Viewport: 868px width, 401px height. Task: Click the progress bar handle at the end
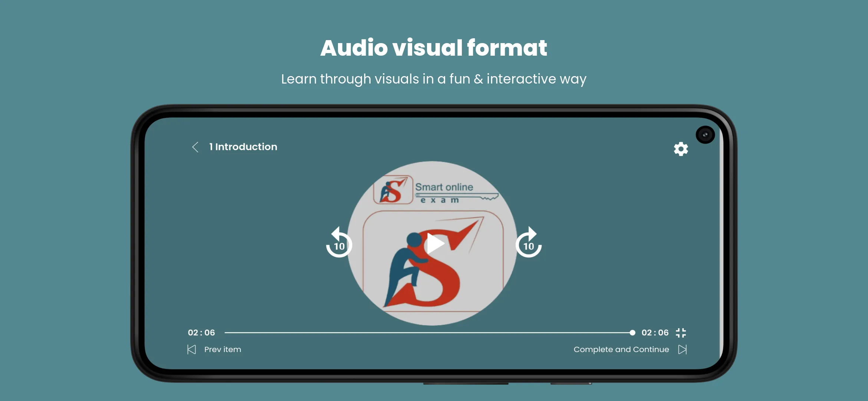click(632, 333)
